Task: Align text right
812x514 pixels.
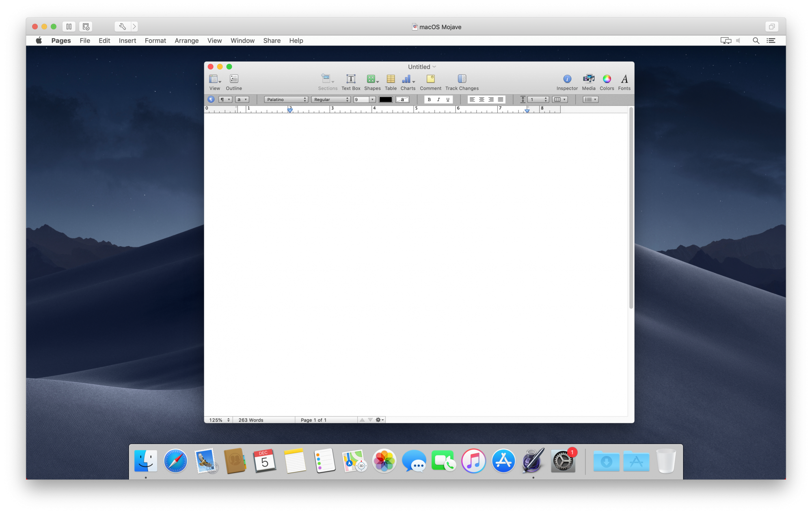Action: (491, 99)
